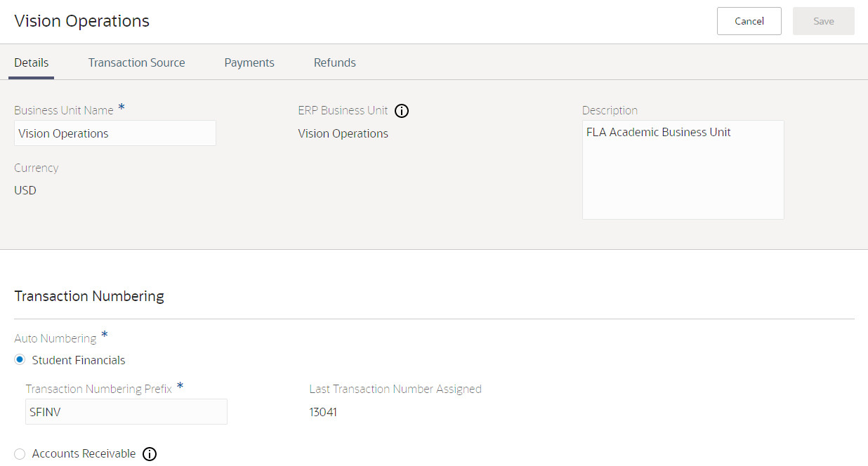Viewport: 868px width, 466px height.
Task: Click the last transaction number 13041
Action: [323, 412]
